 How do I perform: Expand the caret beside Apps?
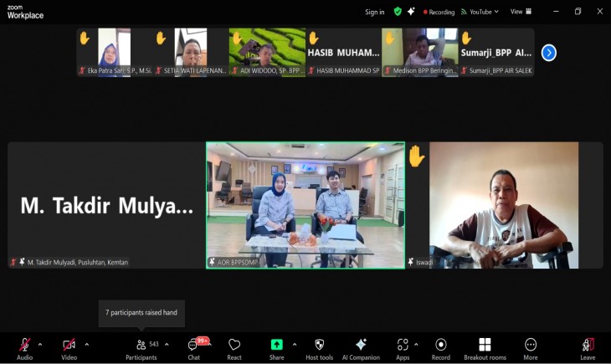tap(416, 345)
